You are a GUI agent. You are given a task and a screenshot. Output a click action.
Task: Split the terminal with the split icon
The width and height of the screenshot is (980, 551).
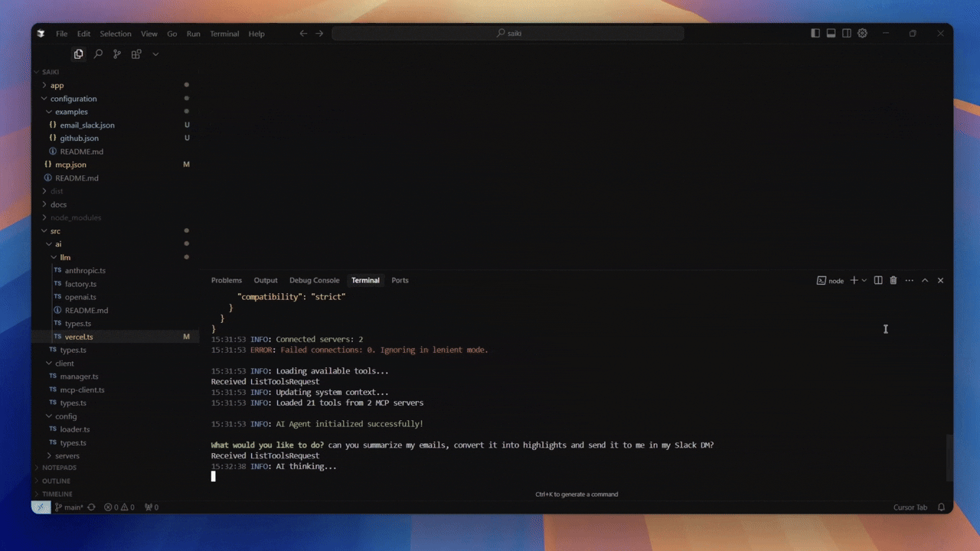coord(878,281)
